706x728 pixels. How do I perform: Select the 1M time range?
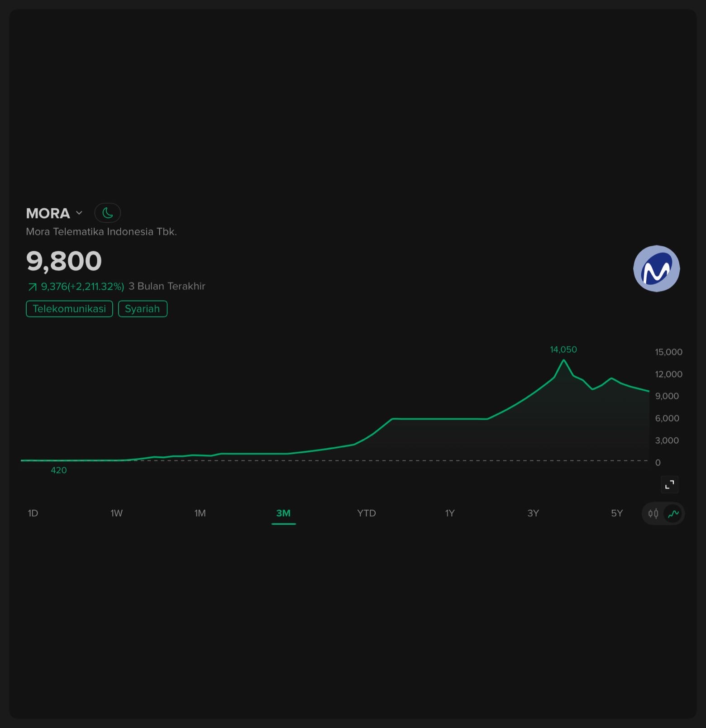pyautogui.click(x=200, y=513)
